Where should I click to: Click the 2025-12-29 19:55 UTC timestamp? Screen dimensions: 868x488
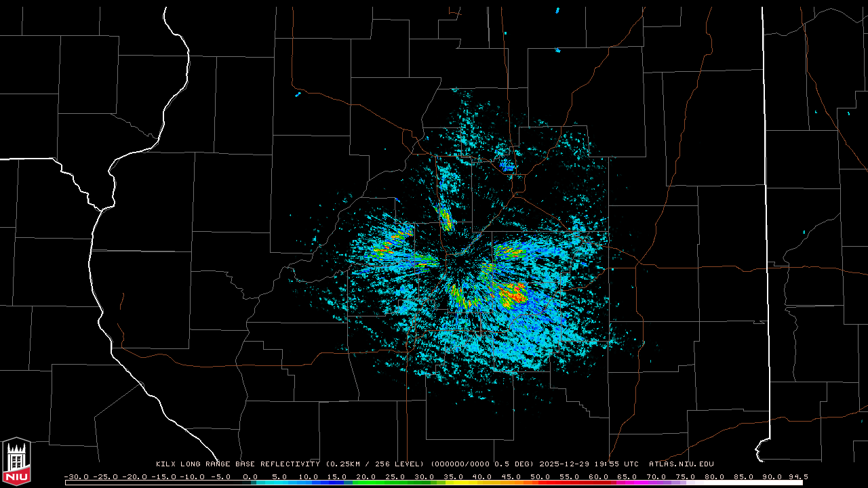[589, 464]
